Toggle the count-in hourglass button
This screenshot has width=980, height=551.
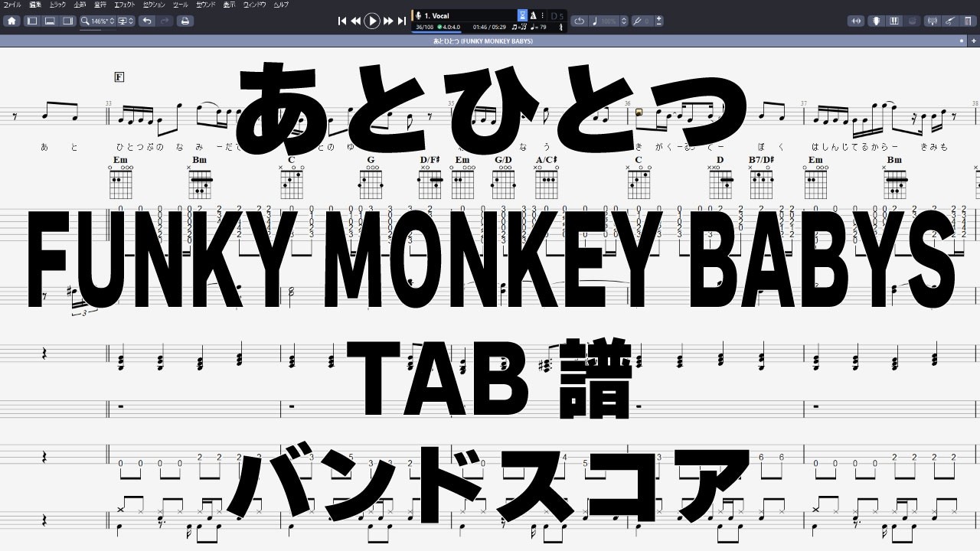click(522, 15)
